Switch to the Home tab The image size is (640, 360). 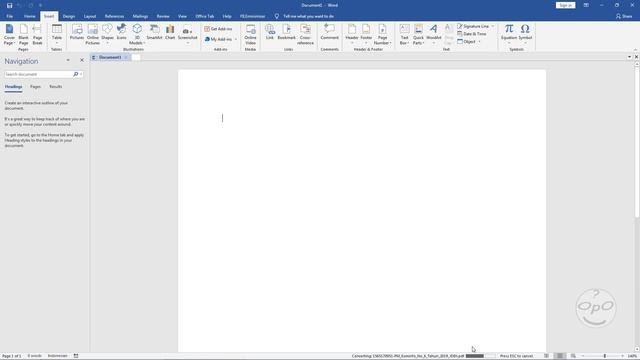point(29,16)
